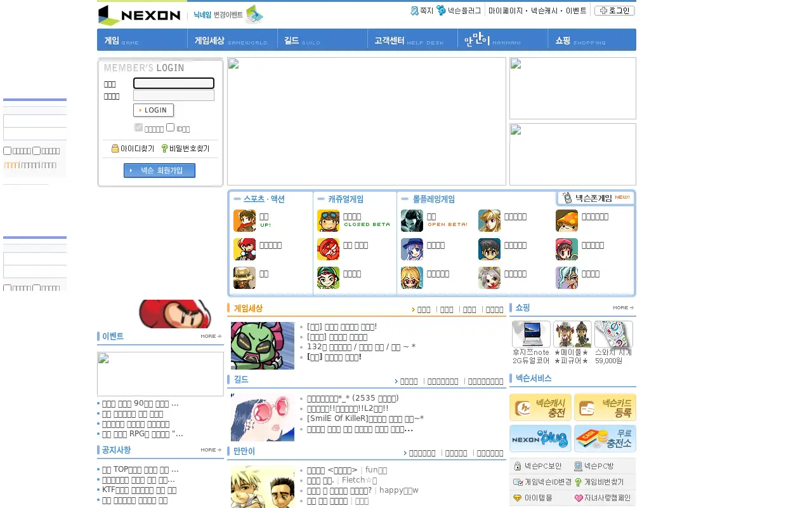Open the teal-haired character game icon
The image size is (812, 508).
click(x=566, y=277)
